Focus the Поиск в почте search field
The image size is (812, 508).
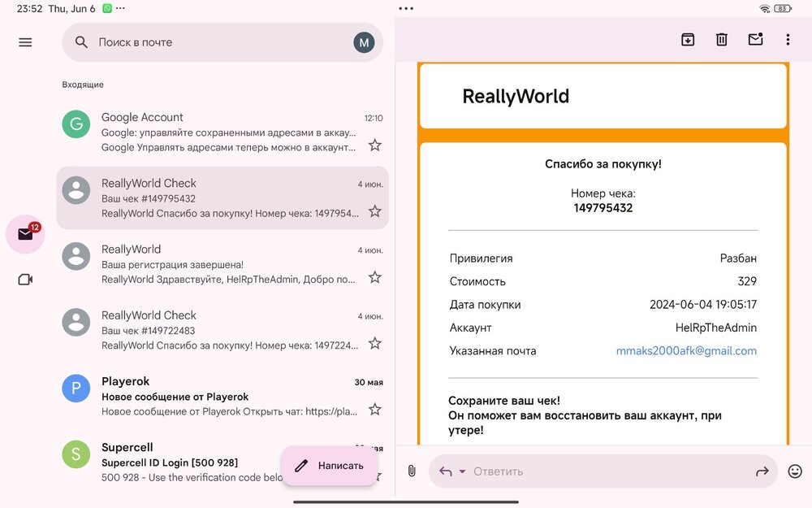tap(222, 42)
